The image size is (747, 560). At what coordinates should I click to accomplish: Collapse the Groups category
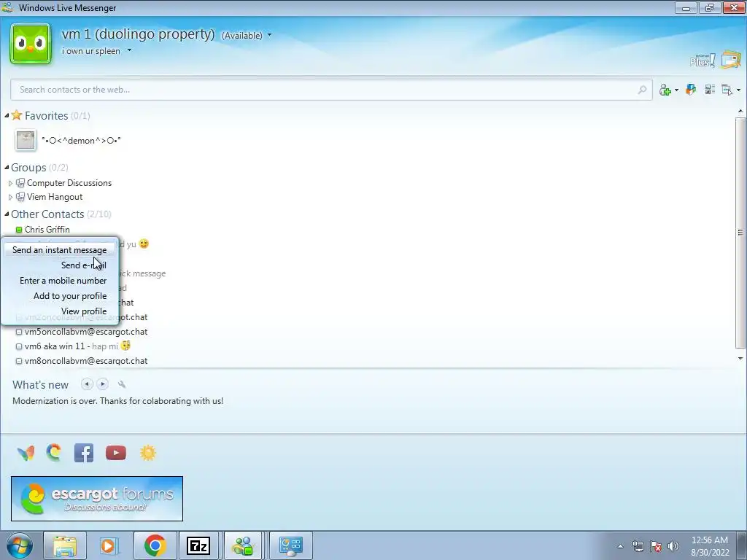click(x=7, y=167)
